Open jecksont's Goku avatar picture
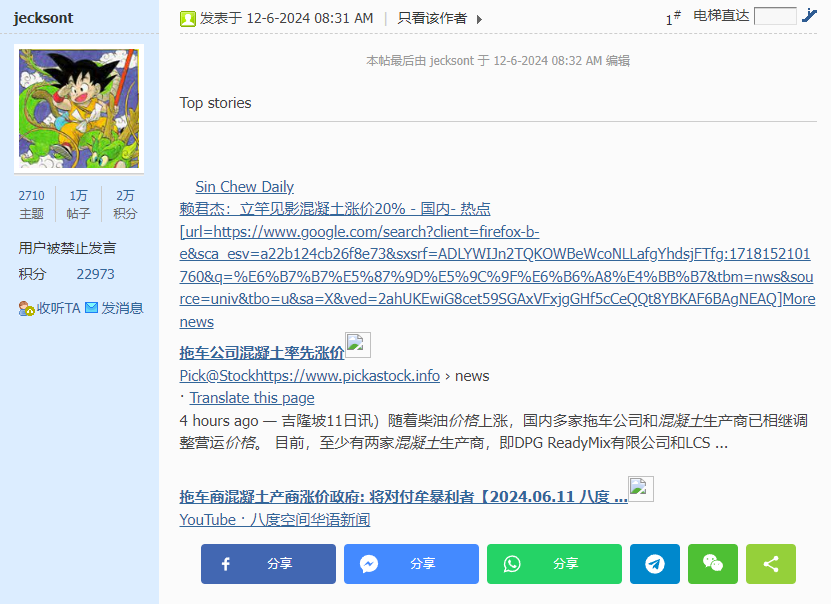831x604 pixels. click(x=79, y=109)
